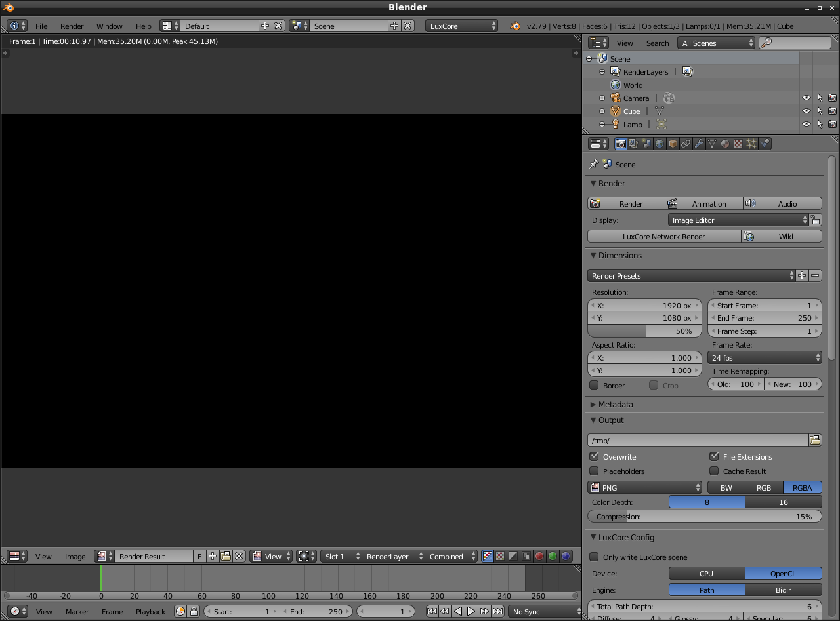Click the Animation render button

click(x=704, y=204)
